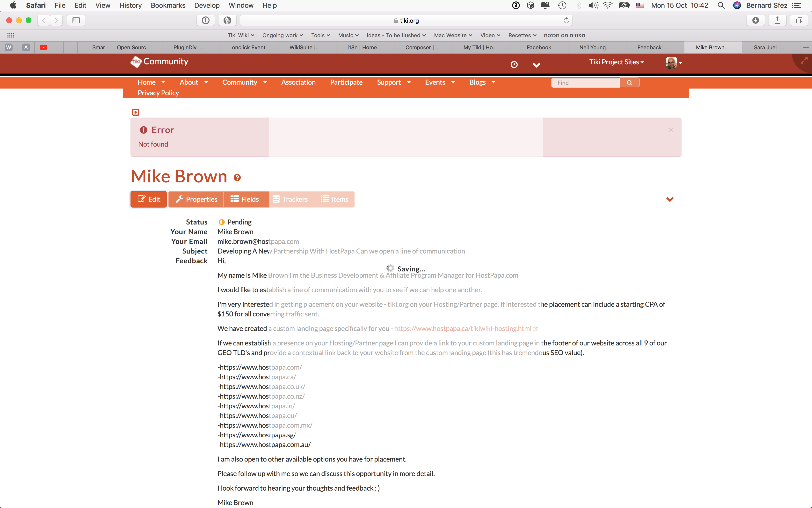Open the Association nav link
This screenshot has width=812, height=508.
(x=298, y=82)
